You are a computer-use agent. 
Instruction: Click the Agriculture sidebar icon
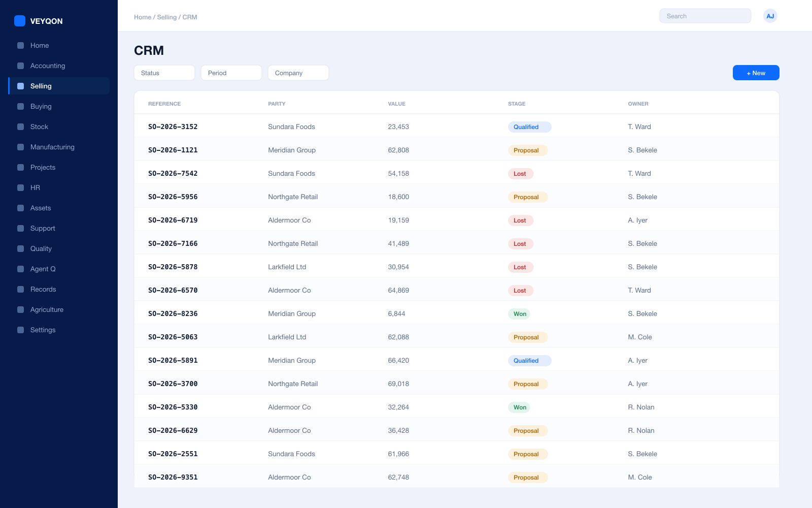click(x=21, y=309)
